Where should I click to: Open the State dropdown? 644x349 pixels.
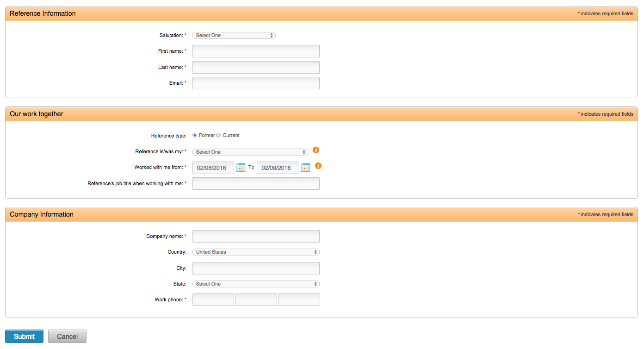coord(256,284)
